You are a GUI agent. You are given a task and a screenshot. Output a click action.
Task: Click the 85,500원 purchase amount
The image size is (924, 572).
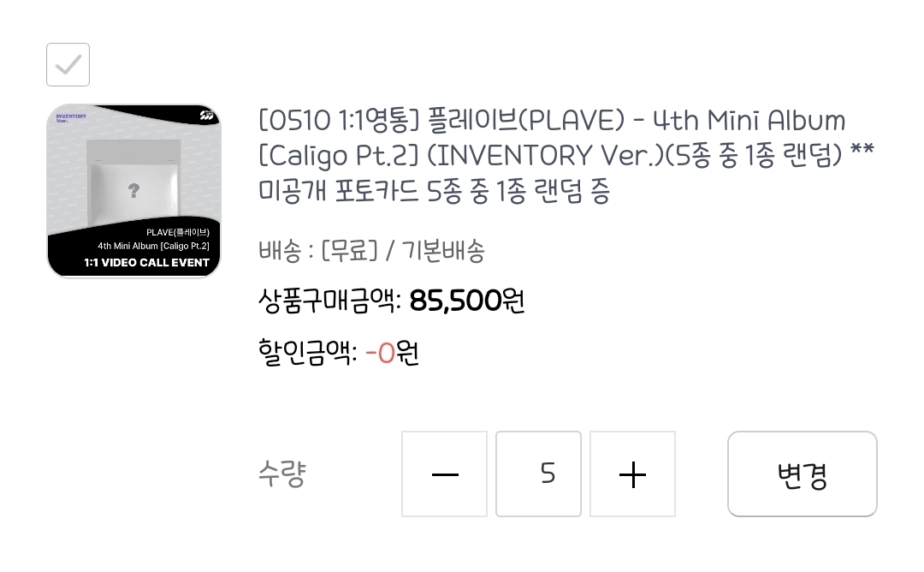click(x=467, y=301)
